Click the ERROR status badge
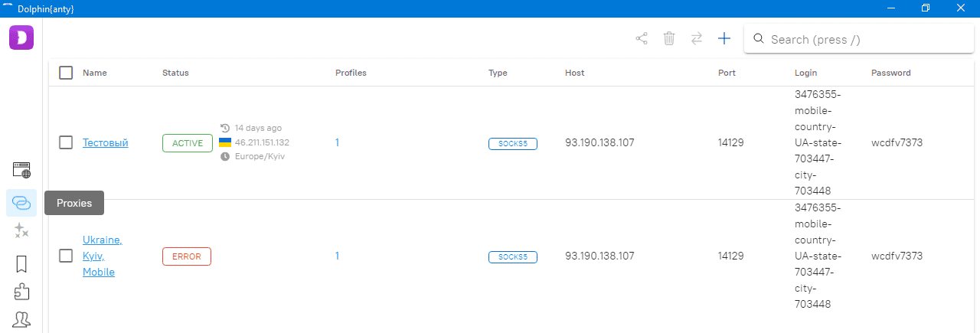 click(186, 256)
